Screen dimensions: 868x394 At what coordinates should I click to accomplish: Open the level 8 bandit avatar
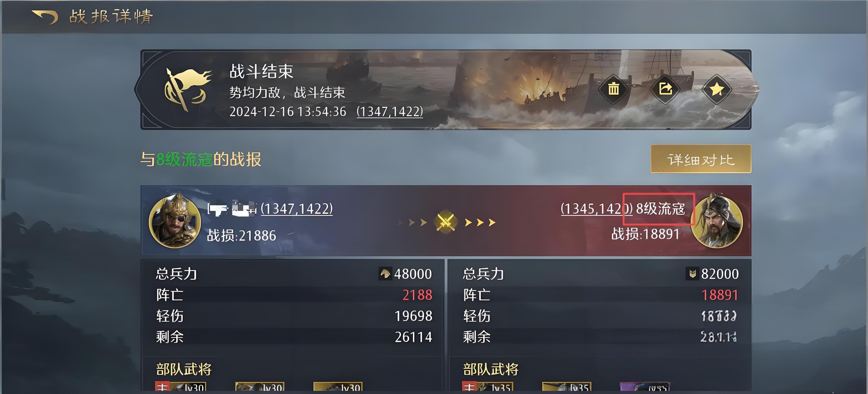click(x=716, y=221)
